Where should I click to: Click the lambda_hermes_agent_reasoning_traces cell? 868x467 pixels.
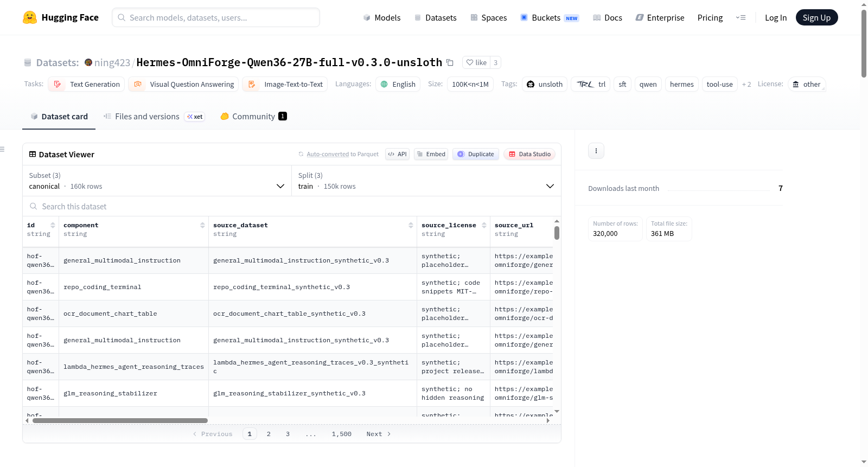click(x=134, y=367)
